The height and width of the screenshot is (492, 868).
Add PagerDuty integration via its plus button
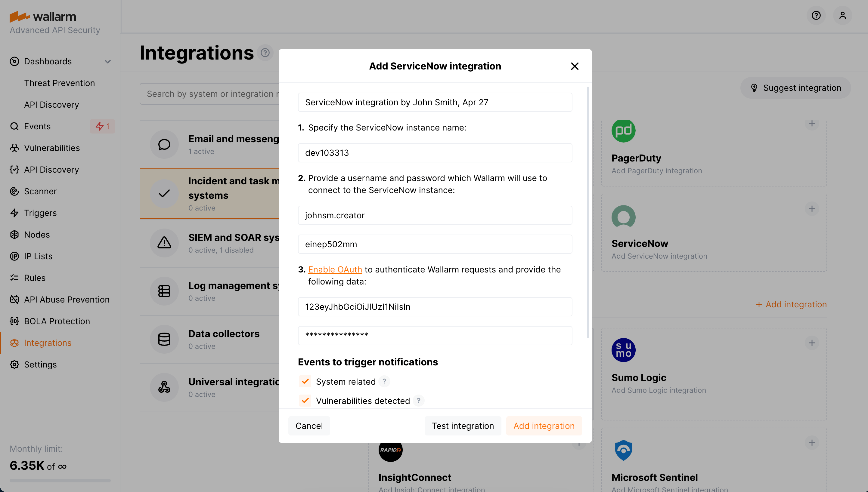(x=813, y=123)
